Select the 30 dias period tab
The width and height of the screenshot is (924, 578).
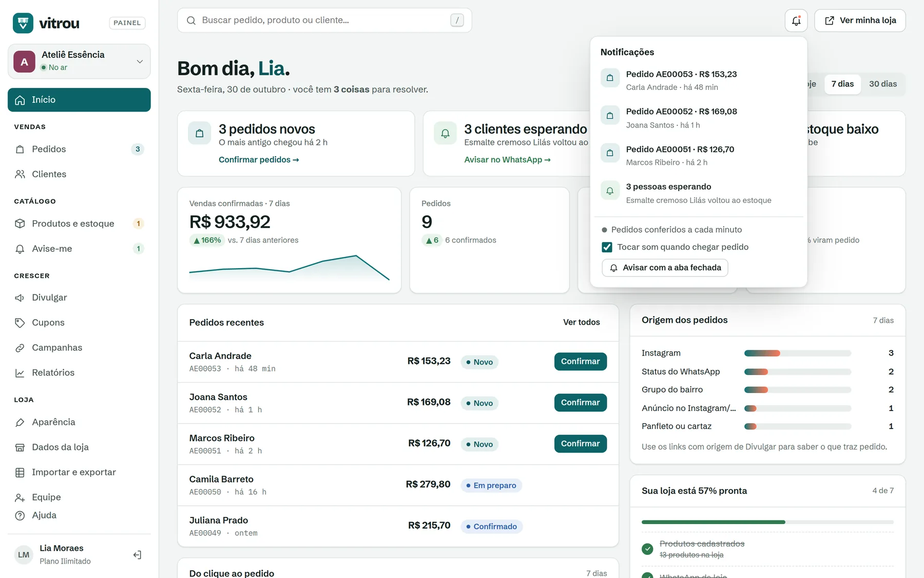click(883, 84)
